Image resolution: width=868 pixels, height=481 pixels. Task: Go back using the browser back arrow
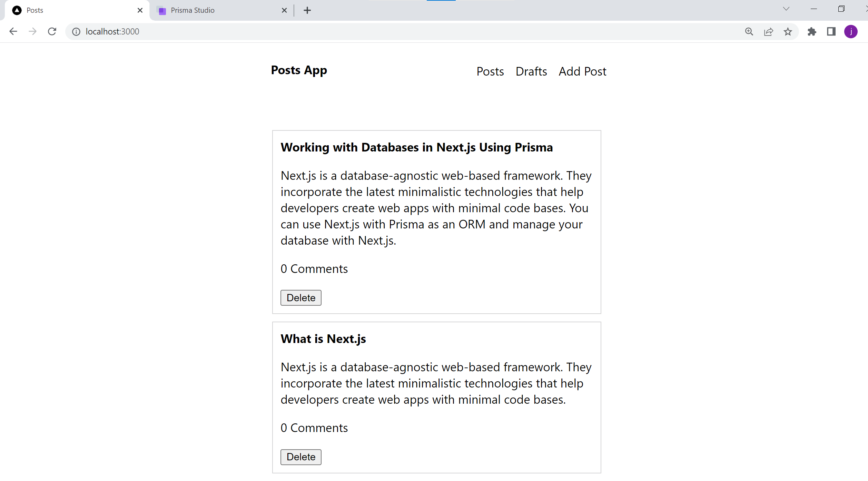pos(13,31)
